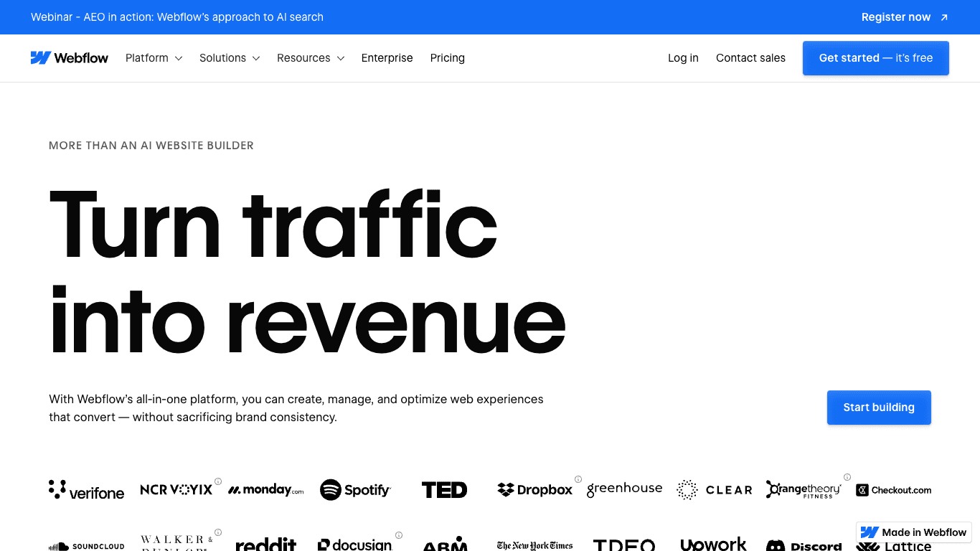Click the TED logo
This screenshot has height=551, width=980.
coord(444,489)
